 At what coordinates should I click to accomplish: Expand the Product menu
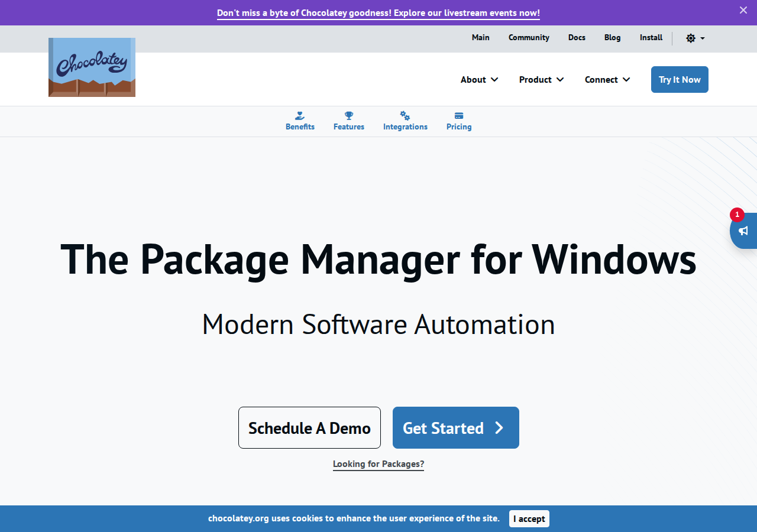coord(541,80)
